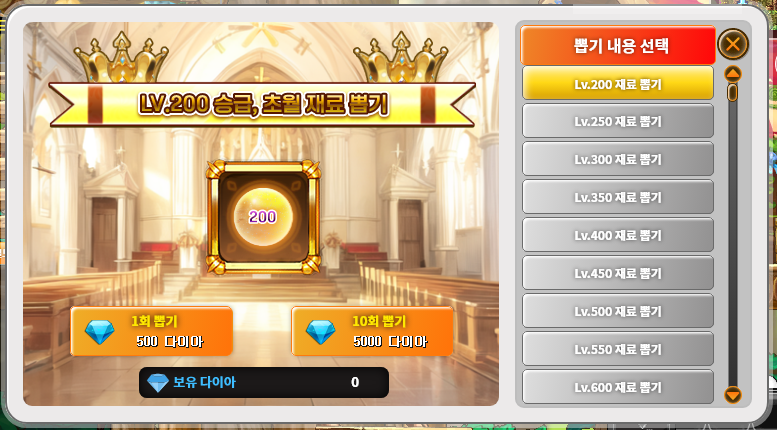Click the glowing 200 orb item icon
777x430 pixels.
[263, 216]
